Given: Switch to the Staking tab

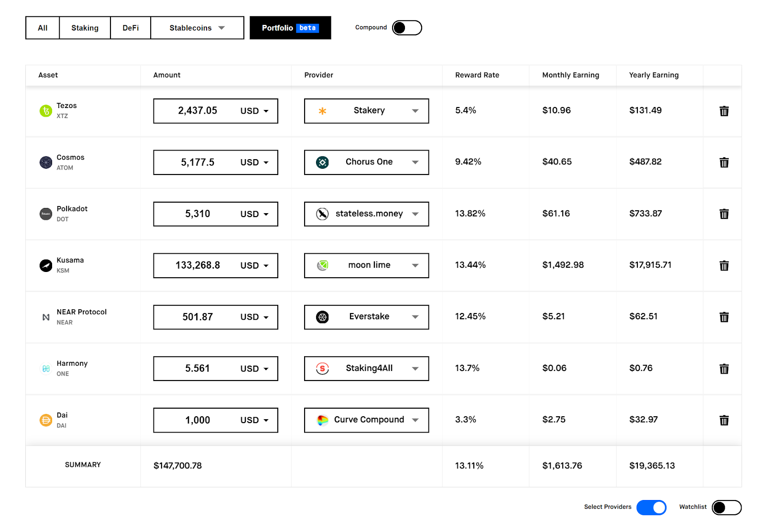Looking at the screenshot, I should click(85, 28).
